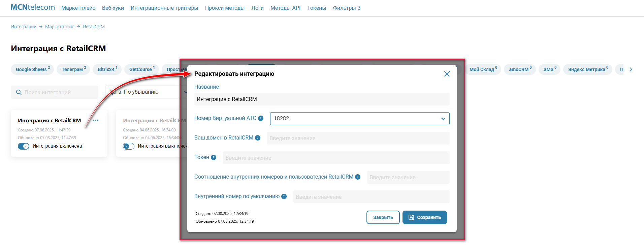Turn on the Интеграция выключена toggle
Image resolution: width=644 pixels, height=248 pixels.
pos(129,146)
